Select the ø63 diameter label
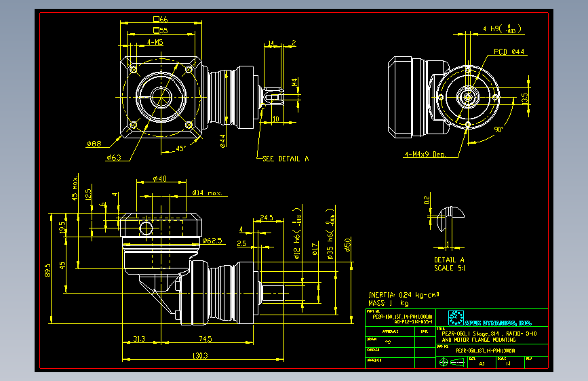The width and height of the screenshot is (588, 381). pos(114,157)
